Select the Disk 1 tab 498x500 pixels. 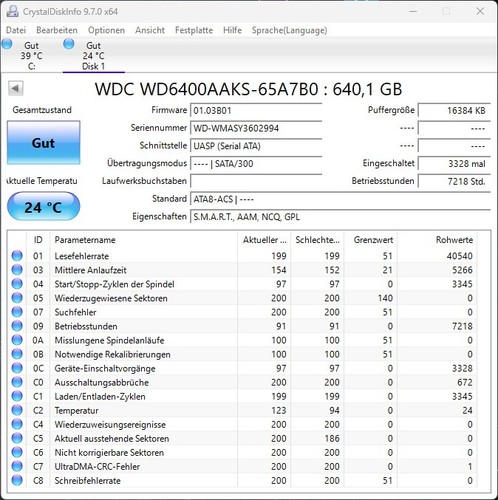[94, 55]
